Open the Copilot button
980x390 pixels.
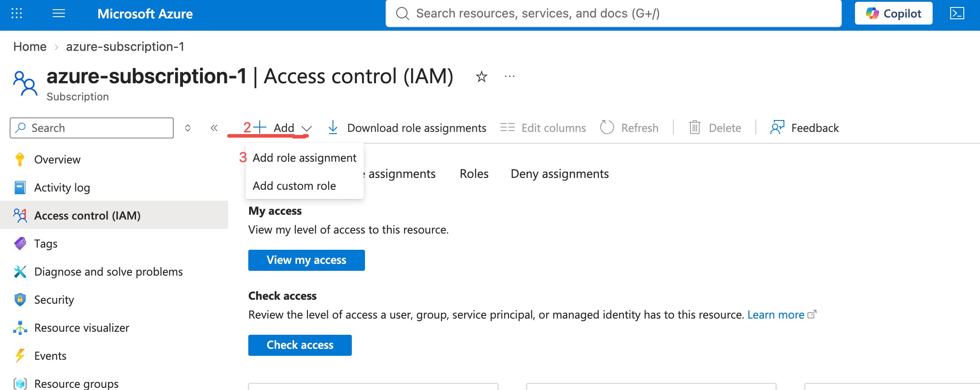894,14
